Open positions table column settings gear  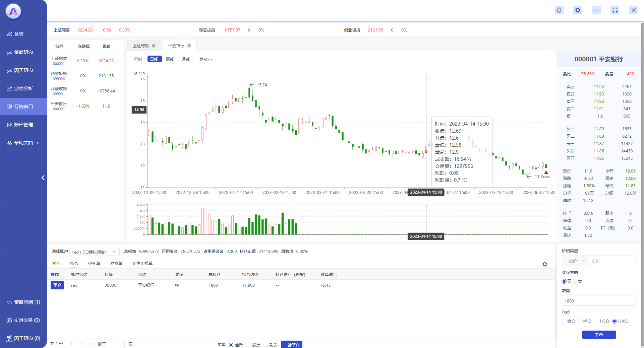[x=545, y=264]
